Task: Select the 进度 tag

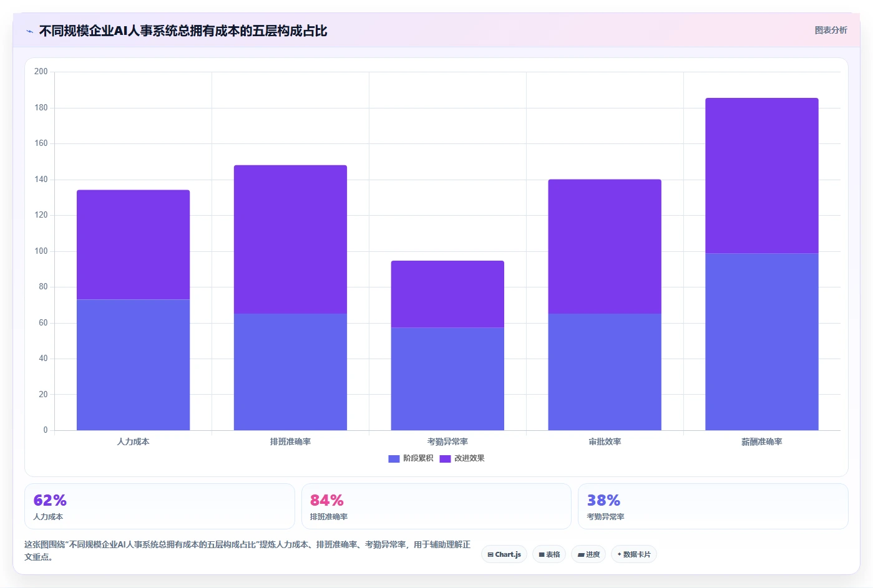Action: (x=588, y=554)
